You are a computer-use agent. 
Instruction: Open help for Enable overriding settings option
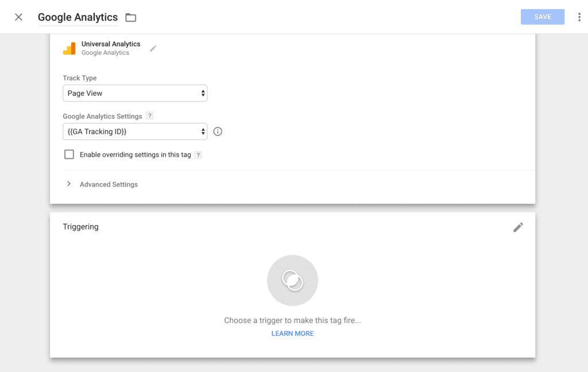point(198,155)
